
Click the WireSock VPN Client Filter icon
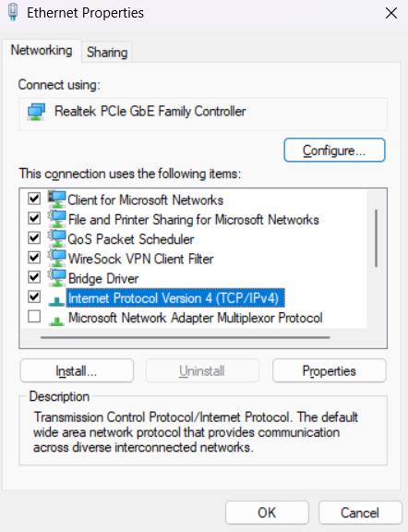click(x=56, y=259)
